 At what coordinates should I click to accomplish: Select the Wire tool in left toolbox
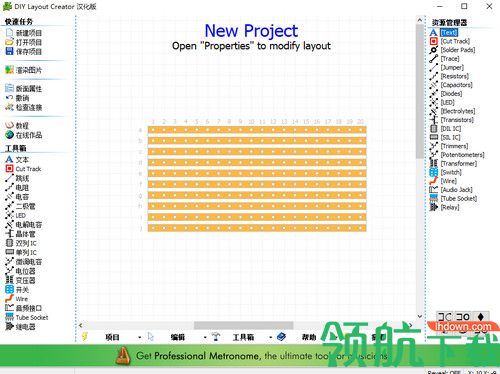pos(17,299)
